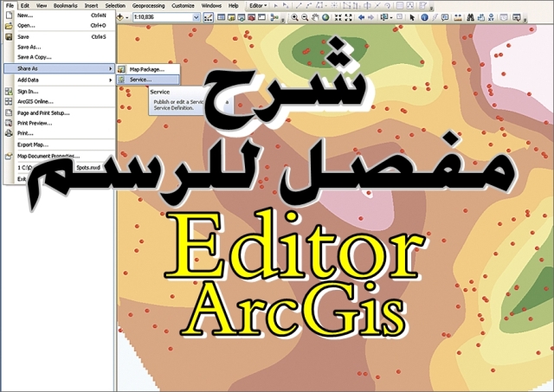Activate the Identify tool (blue i)
This screenshot has height=392, width=554.
(x=424, y=17)
